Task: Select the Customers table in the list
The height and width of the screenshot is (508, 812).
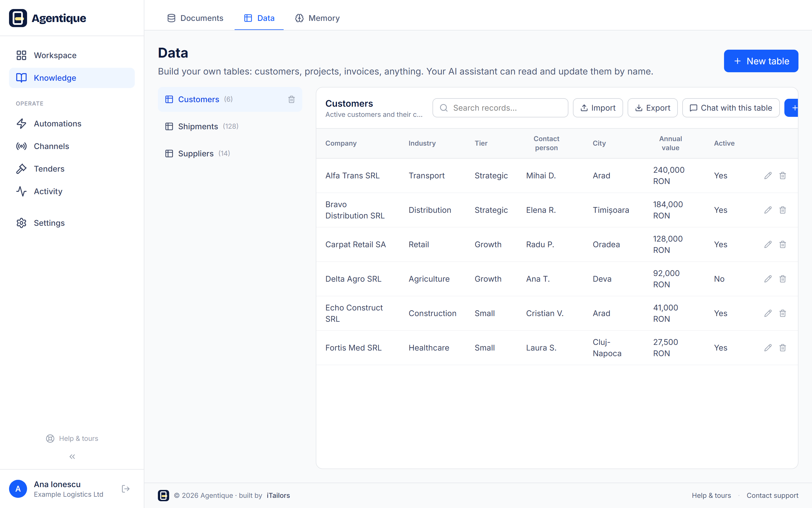Action: click(230, 99)
